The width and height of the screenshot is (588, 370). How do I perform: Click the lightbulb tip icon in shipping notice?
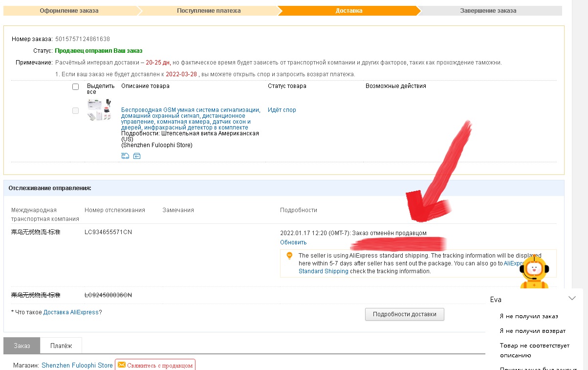click(x=289, y=256)
